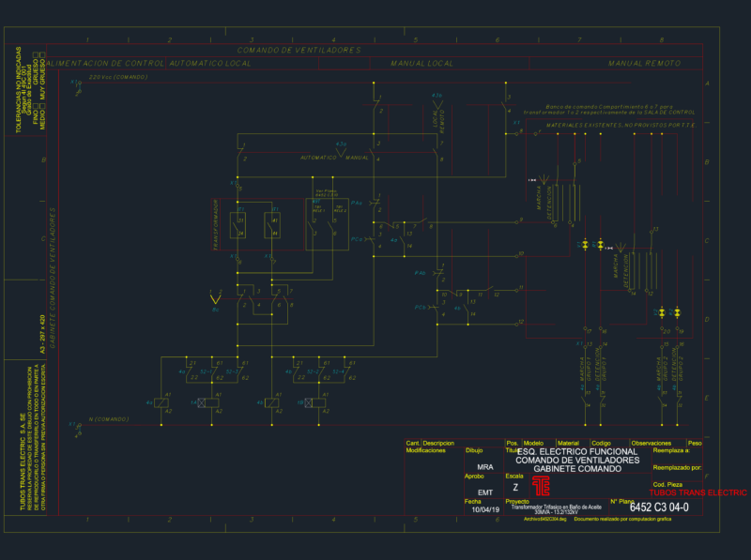Image resolution: width=751 pixels, height=560 pixels.
Task: Select the 'Observaciones' column header
Action: click(x=651, y=443)
